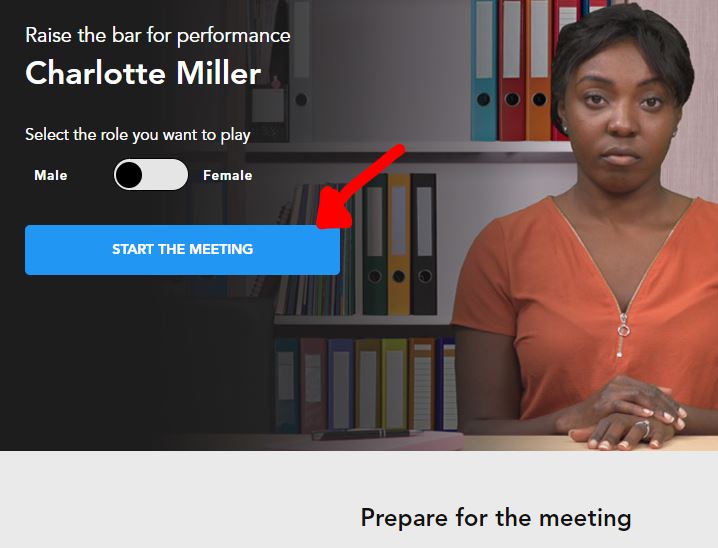Select the Female role label
The image size is (718, 548).
[x=228, y=175]
